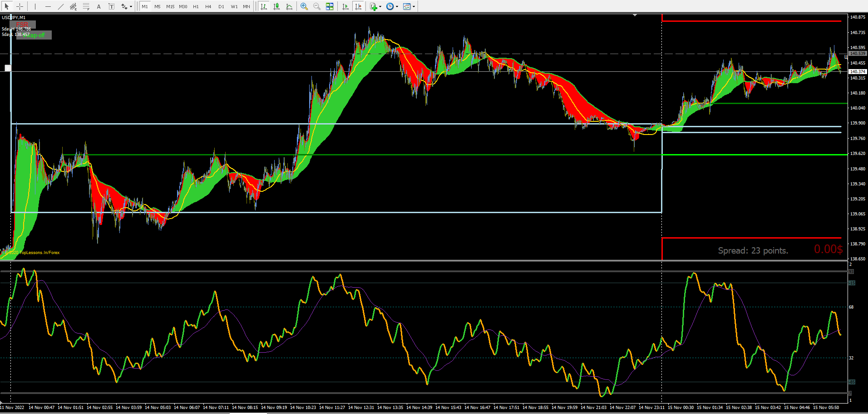The image size is (868, 414).
Task: Zoom out of the chart
Action: (317, 6)
